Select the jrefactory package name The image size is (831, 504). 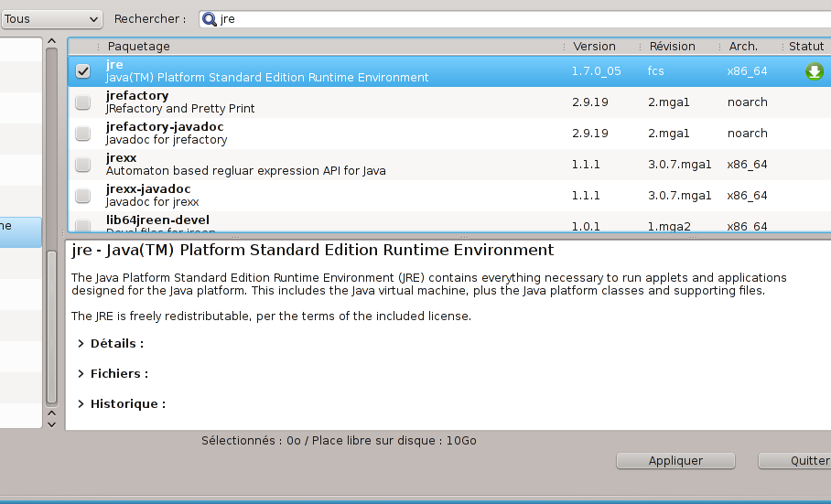click(x=137, y=96)
